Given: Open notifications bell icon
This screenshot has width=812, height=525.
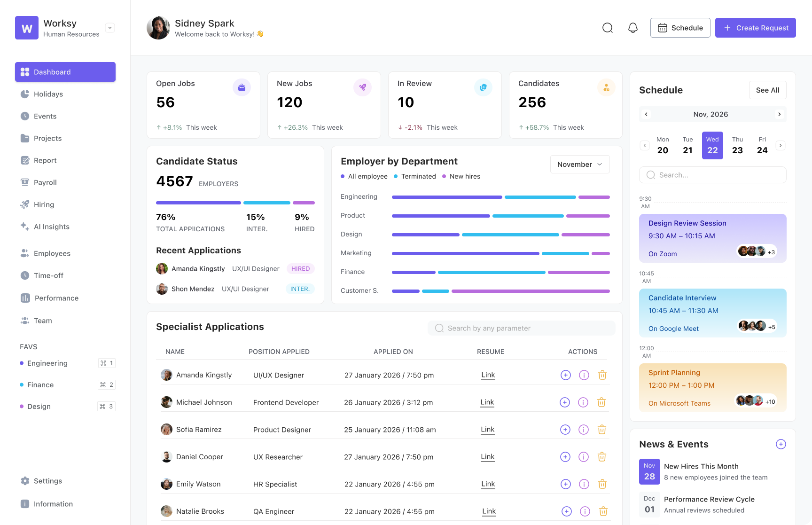Looking at the screenshot, I should point(633,28).
